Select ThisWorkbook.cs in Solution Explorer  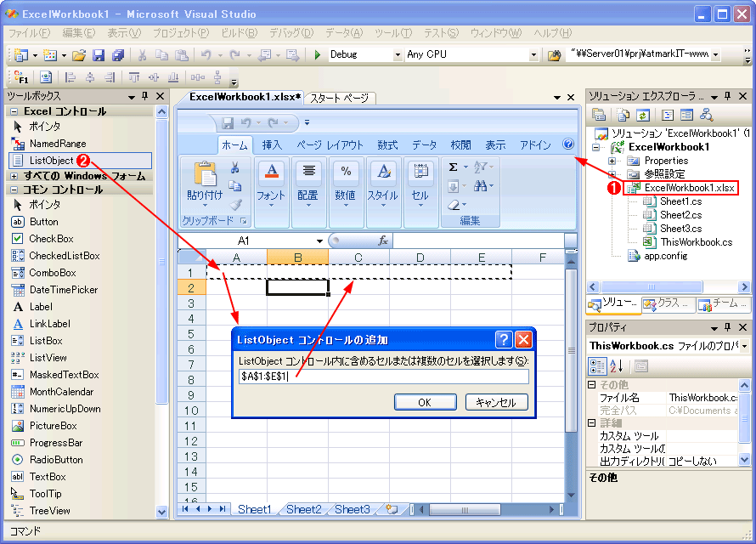(x=697, y=242)
